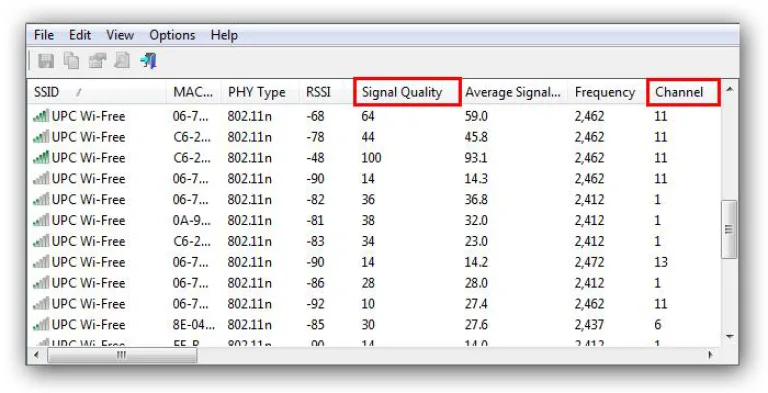Click signal bars icon in RSSI -92 row

click(x=41, y=304)
